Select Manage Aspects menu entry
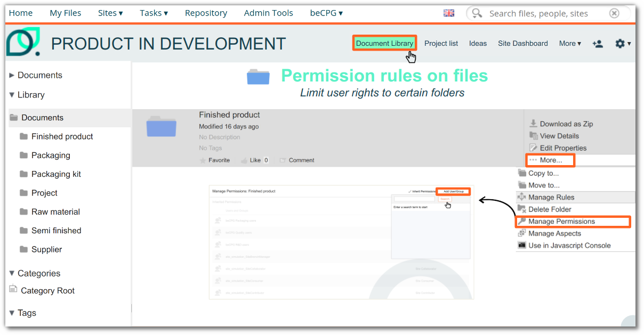The width and height of the screenshot is (644, 335). [x=554, y=233]
